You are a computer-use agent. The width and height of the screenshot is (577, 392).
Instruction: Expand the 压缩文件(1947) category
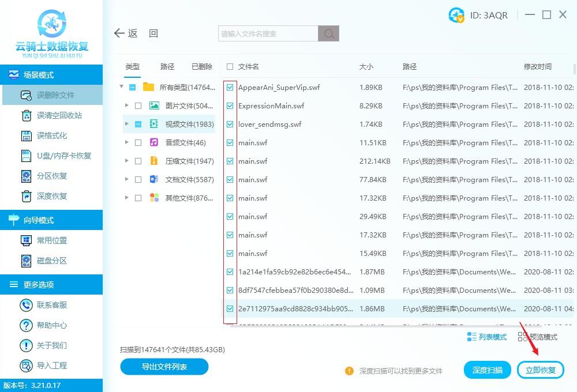127,161
